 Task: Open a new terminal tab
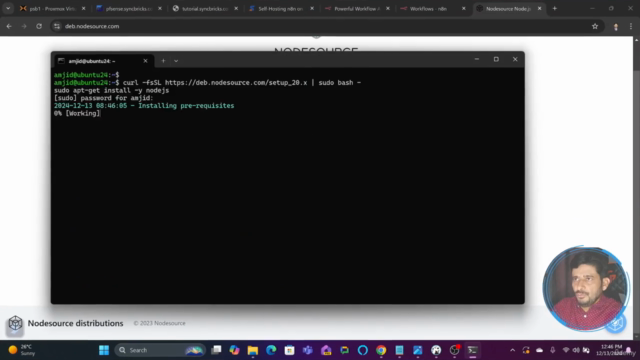click(x=163, y=61)
